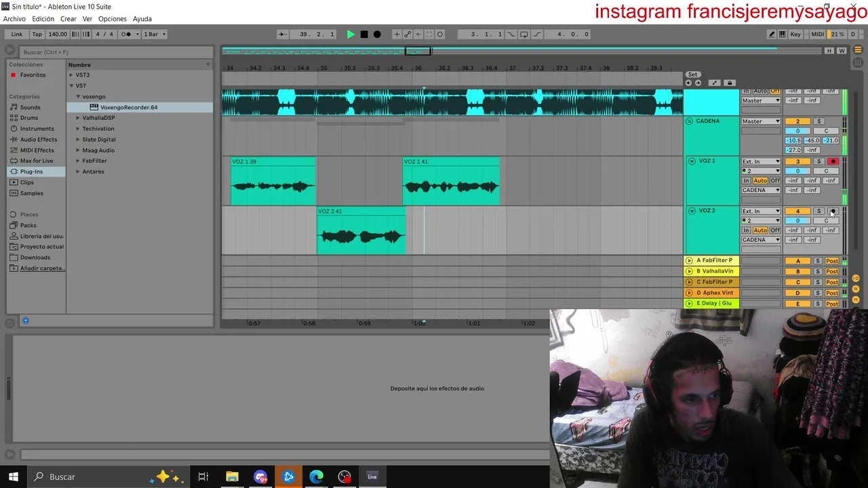Open the Crear menu
The height and width of the screenshot is (488, 868).
(x=68, y=19)
